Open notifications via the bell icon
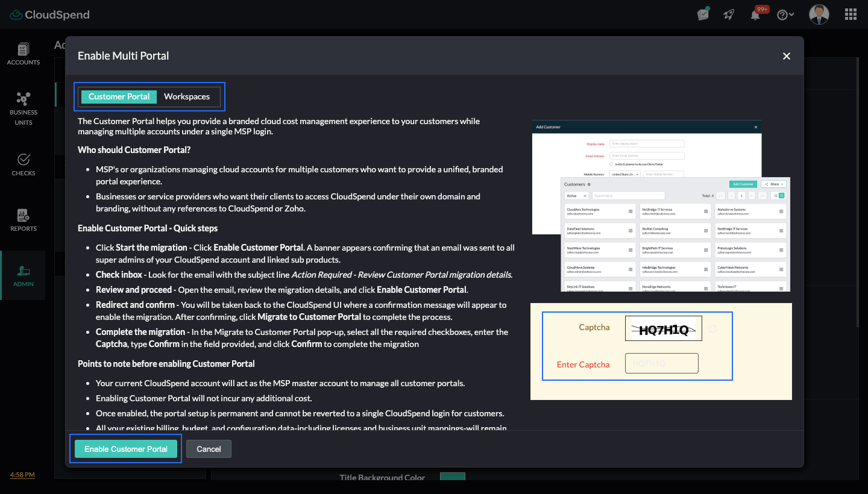 755,14
